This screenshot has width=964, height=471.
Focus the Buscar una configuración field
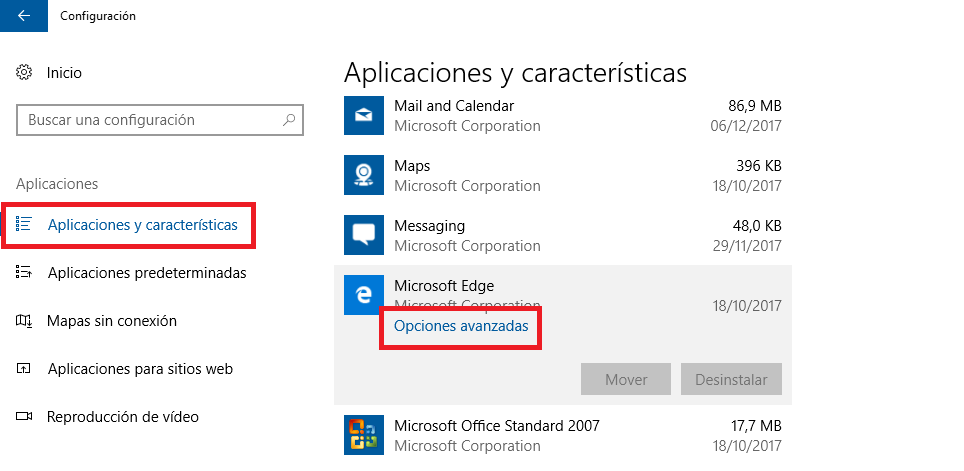[160, 120]
